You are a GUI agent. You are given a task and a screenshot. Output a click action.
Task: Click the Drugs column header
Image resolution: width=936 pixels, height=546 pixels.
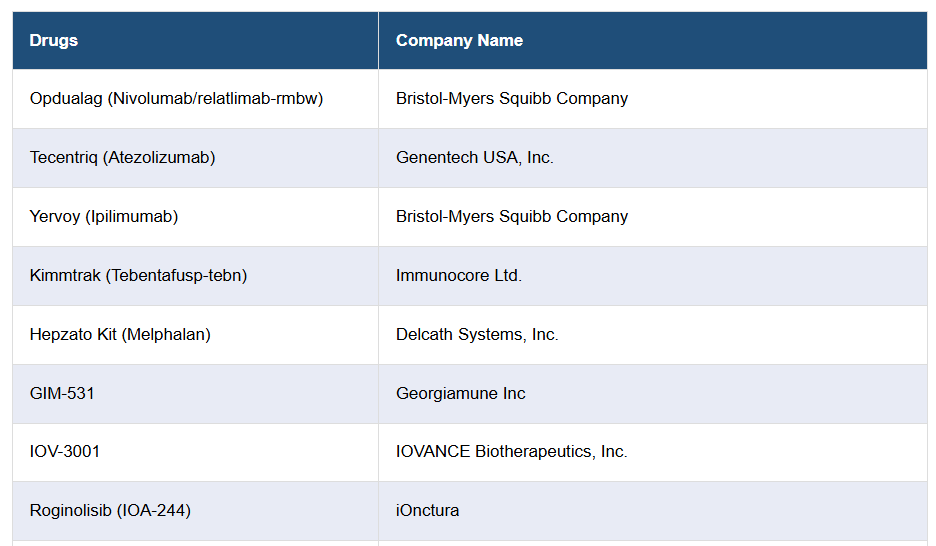click(54, 41)
